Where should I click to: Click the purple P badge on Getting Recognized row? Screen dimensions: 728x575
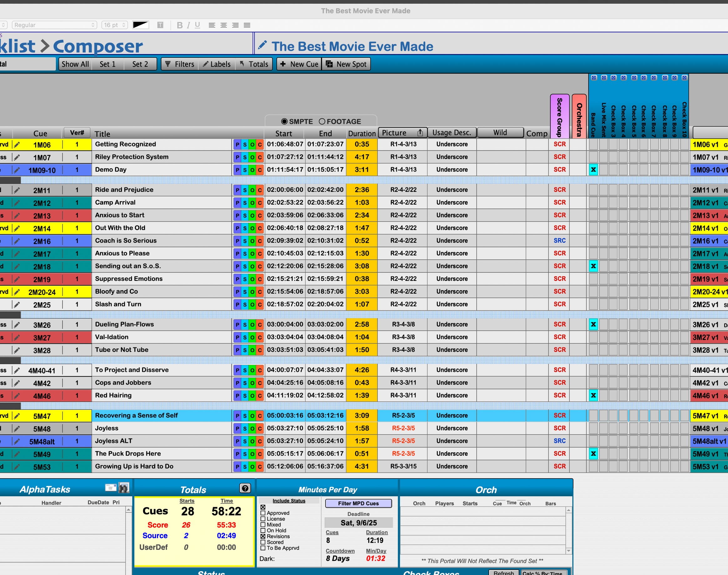coord(237,145)
